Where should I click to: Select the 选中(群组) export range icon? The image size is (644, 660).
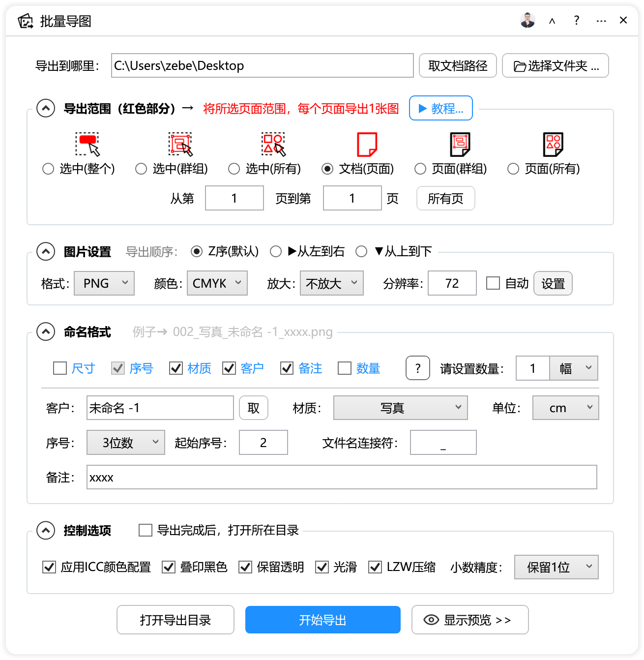tap(179, 144)
